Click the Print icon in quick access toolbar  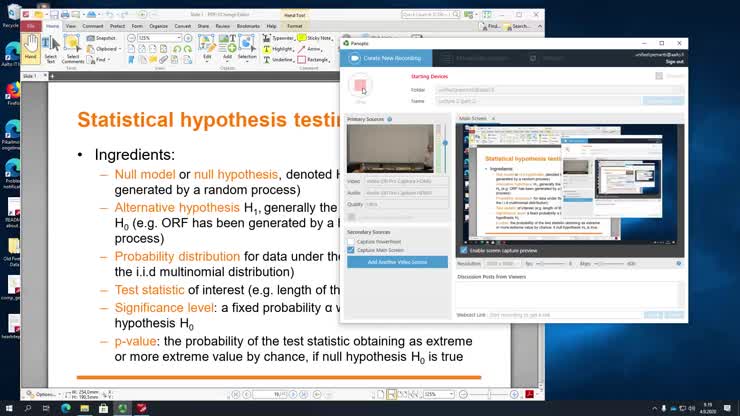[65, 15]
